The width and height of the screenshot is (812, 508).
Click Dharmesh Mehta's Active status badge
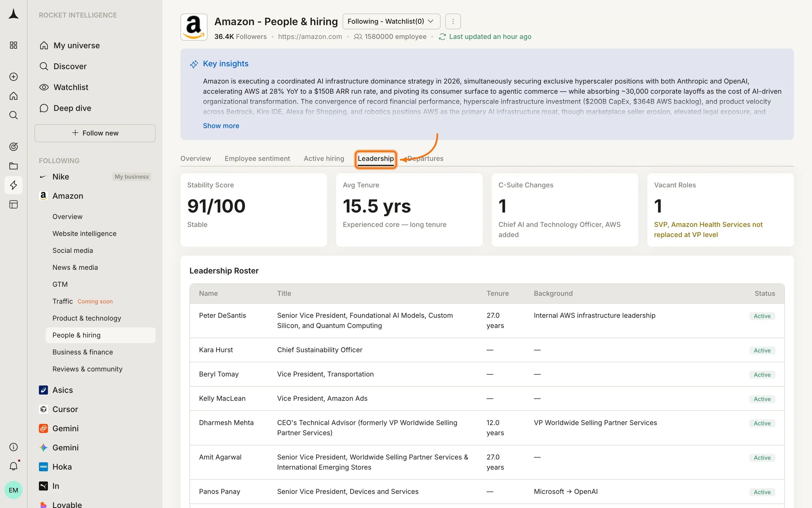762,423
